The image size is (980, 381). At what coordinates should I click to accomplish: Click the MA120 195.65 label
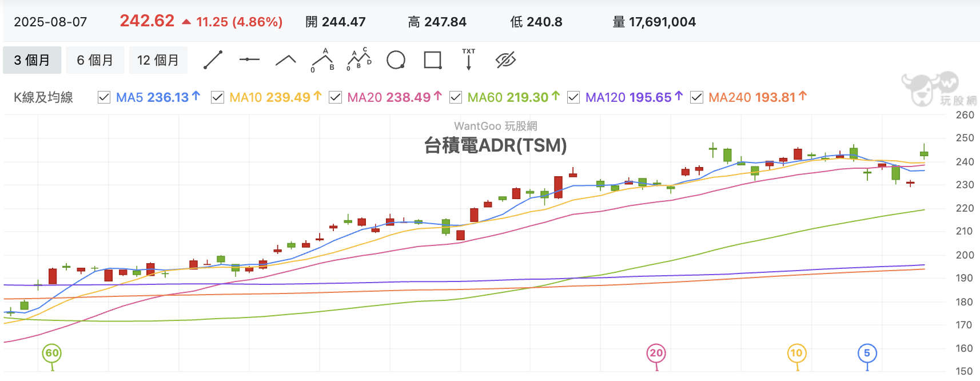(x=634, y=97)
